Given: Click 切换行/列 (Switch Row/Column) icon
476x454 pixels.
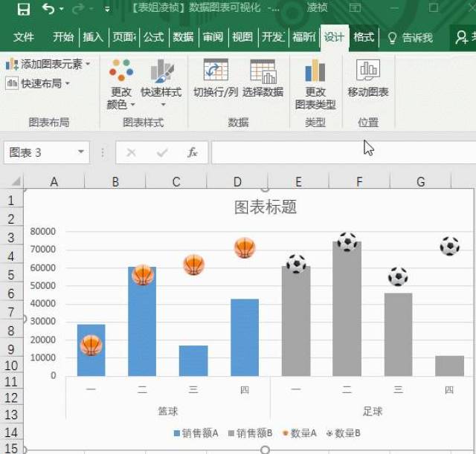Looking at the screenshot, I should click(216, 70).
